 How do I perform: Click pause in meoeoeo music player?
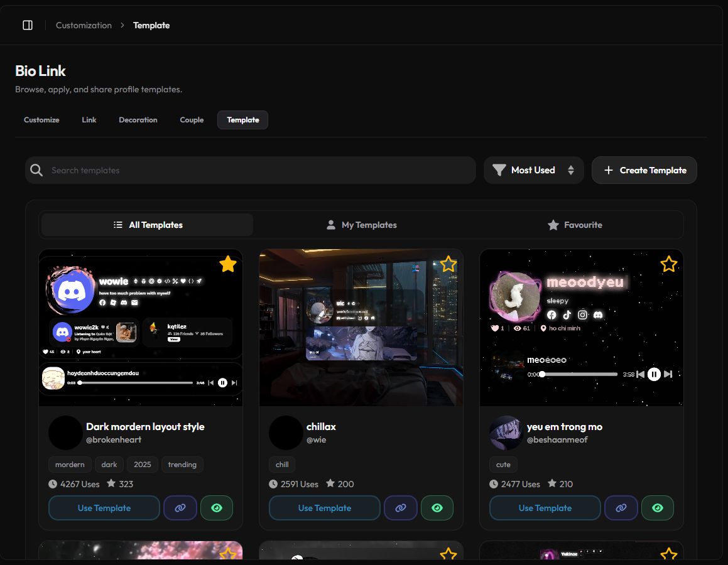[654, 374]
